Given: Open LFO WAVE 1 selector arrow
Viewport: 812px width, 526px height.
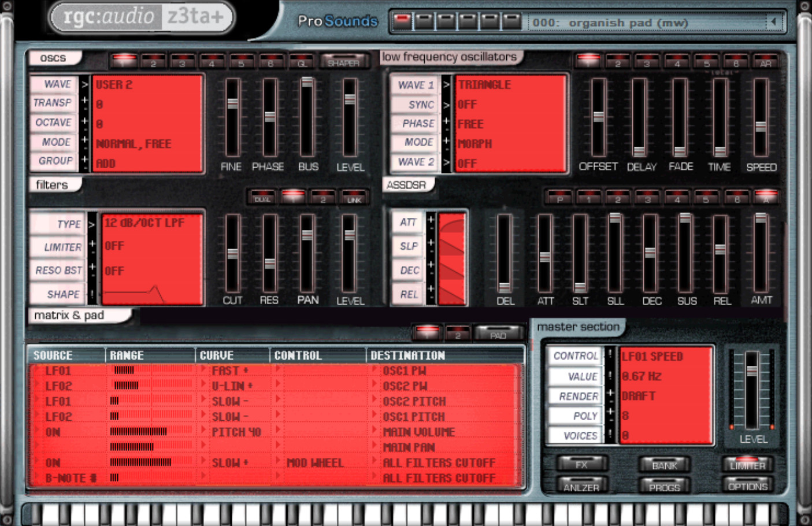Looking at the screenshot, I should (x=446, y=85).
